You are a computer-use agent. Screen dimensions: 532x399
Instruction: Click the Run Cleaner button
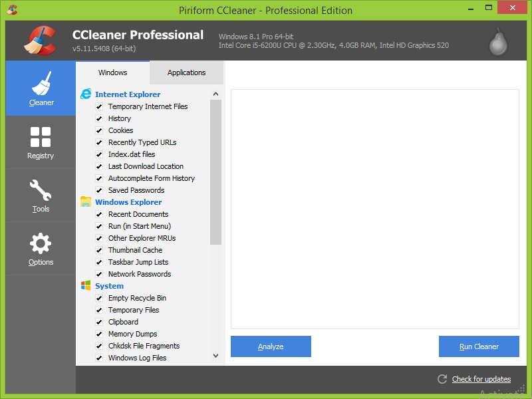(479, 346)
